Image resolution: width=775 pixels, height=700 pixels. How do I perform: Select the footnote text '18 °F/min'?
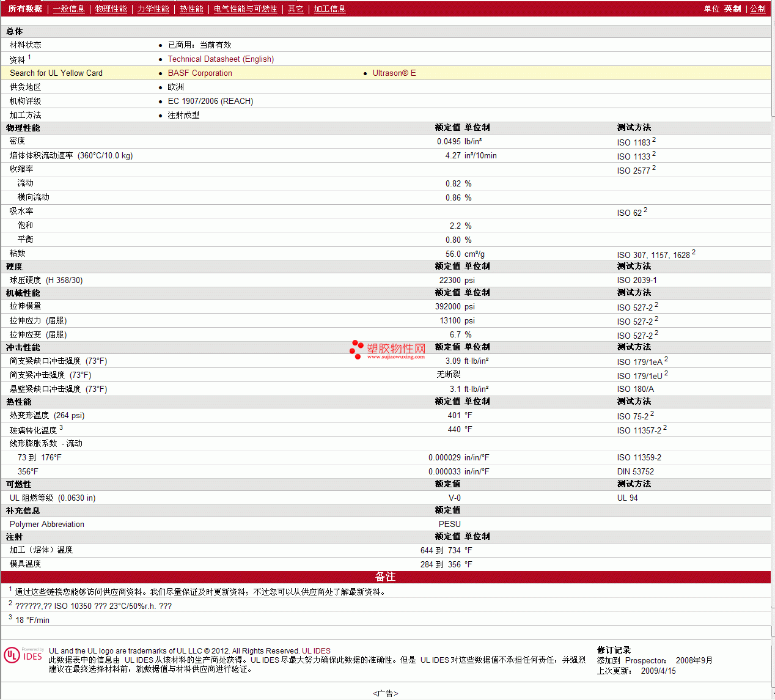pyautogui.click(x=32, y=620)
